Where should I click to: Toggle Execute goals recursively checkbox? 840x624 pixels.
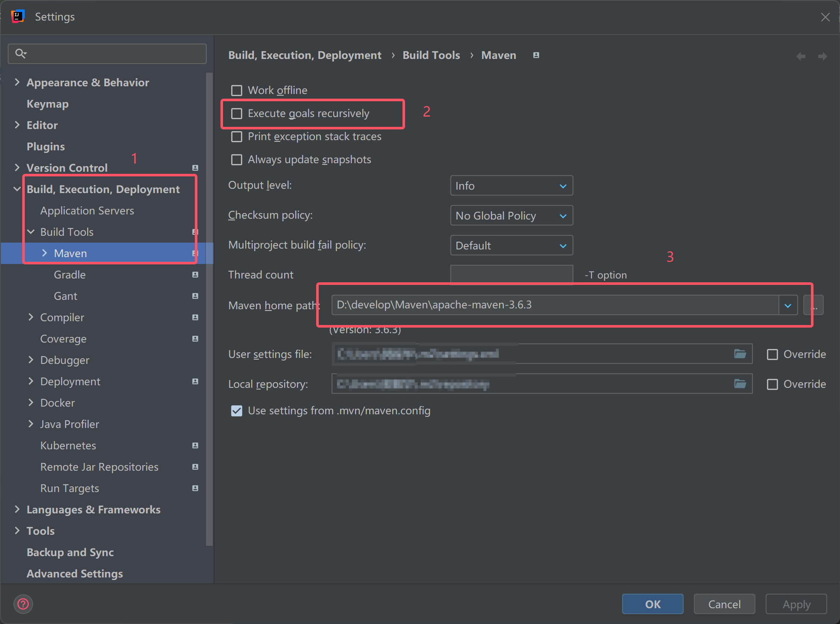click(236, 113)
